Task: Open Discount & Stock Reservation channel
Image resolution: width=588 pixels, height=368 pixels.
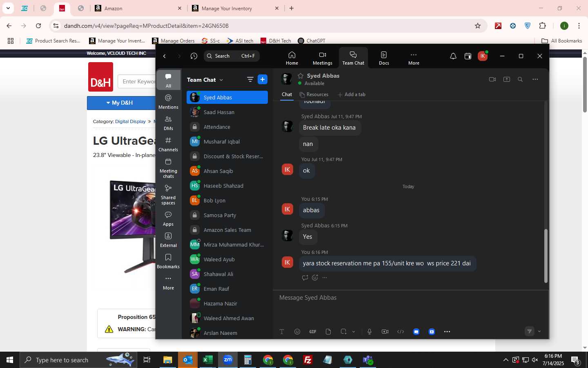Action: click(x=227, y=156)
